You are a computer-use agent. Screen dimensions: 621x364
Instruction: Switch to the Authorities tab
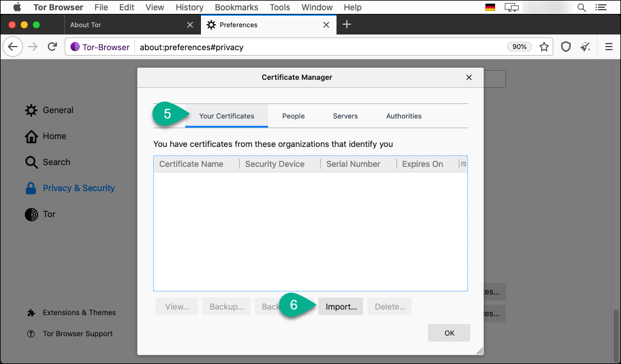point(404,116)
